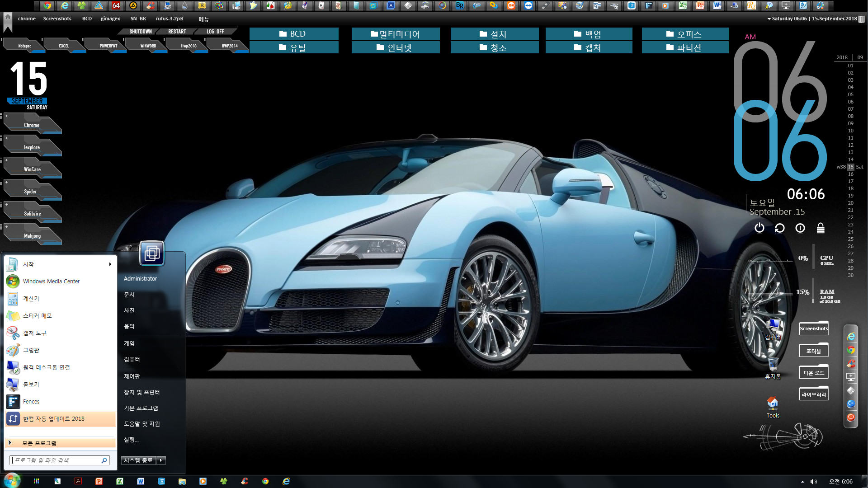
Task: Open the 인터넷 folder tile
Action: (x=396, y=47)
